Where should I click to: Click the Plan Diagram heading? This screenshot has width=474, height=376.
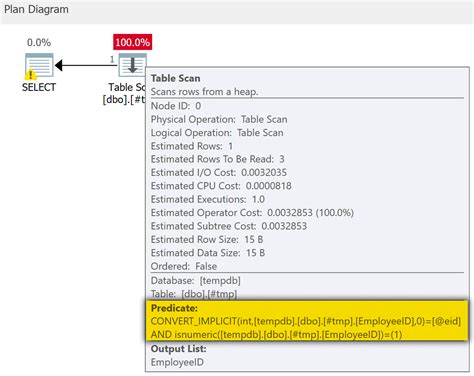36,9
